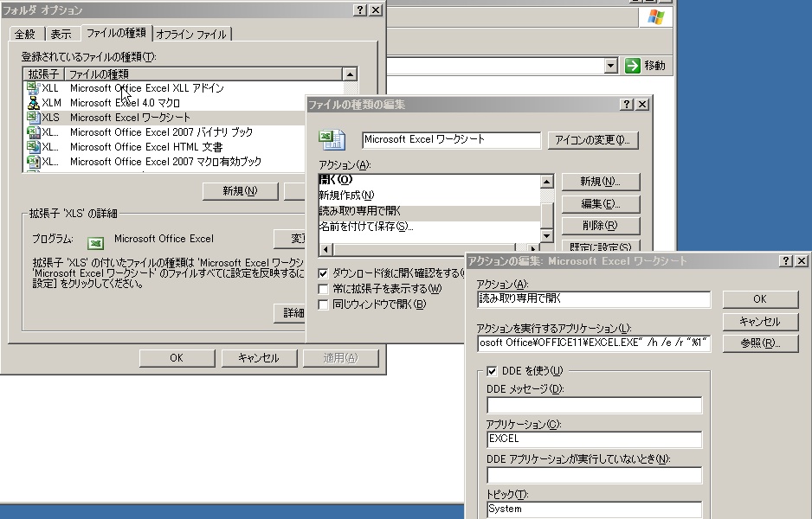Click the green Go arrow icon
The image size is (812, 519).
[632, 66]
